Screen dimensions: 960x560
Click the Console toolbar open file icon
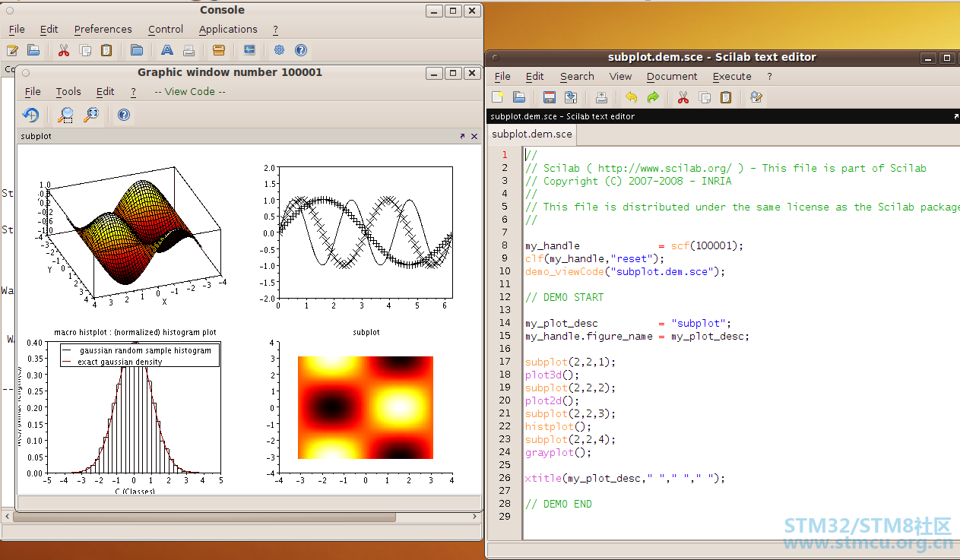click(x=33, y=50)
